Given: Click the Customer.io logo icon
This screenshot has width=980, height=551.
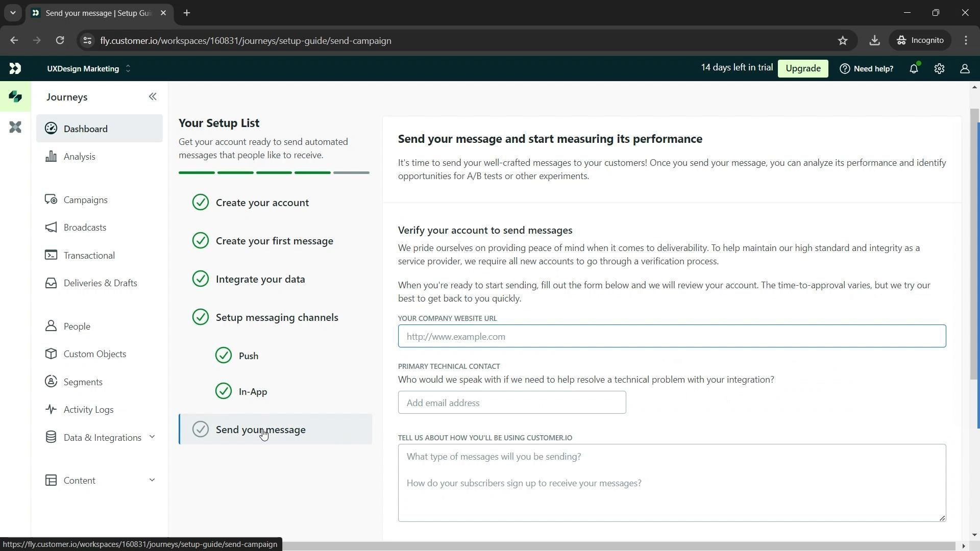Looking at the screenshot, I should pyautogui.click(x=15, y=68).
